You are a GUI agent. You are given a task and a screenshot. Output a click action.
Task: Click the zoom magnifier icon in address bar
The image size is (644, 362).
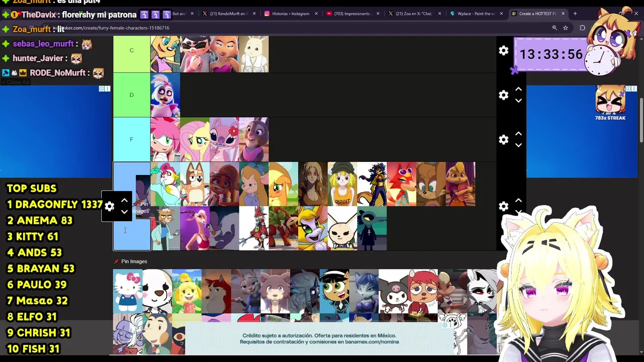tap(554, 28)
